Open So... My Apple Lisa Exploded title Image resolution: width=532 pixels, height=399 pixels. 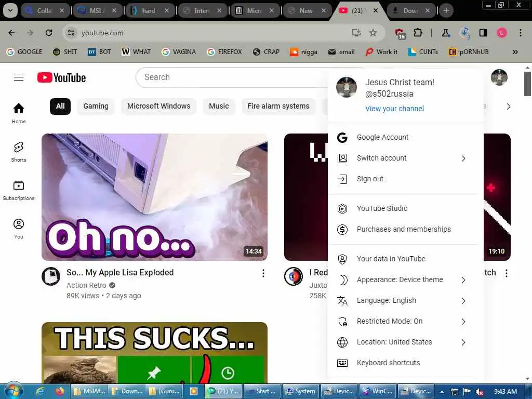coord(120,272)
